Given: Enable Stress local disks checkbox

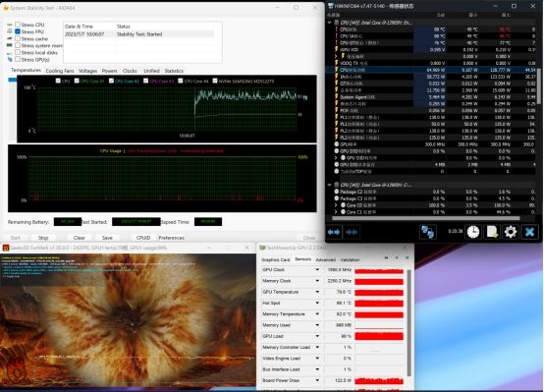Looking at the screenshot, I should 18,52.
